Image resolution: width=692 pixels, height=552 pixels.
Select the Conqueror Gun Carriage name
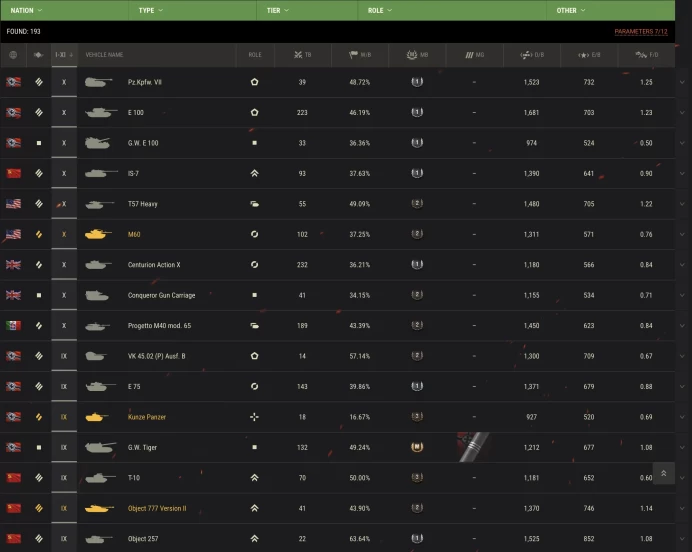[162, 295]
